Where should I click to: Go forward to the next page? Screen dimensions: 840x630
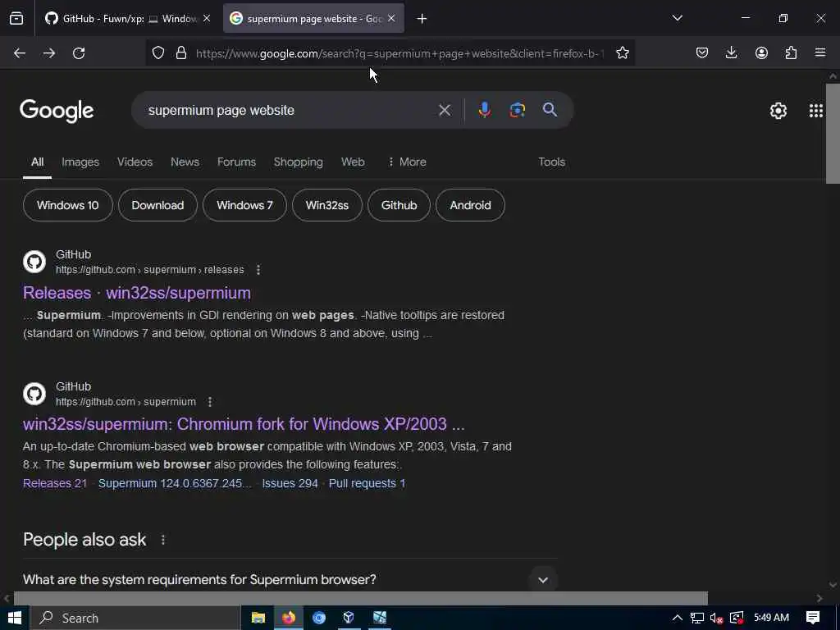click(x=49, y=53)
